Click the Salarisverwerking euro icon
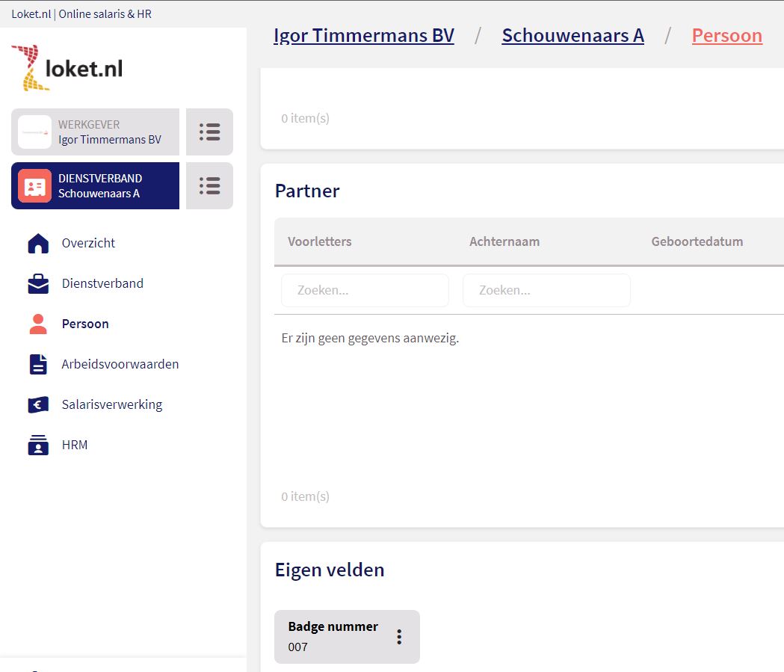Image resolution: width=784 pixels, height=672 pixels. coord(37,405)
